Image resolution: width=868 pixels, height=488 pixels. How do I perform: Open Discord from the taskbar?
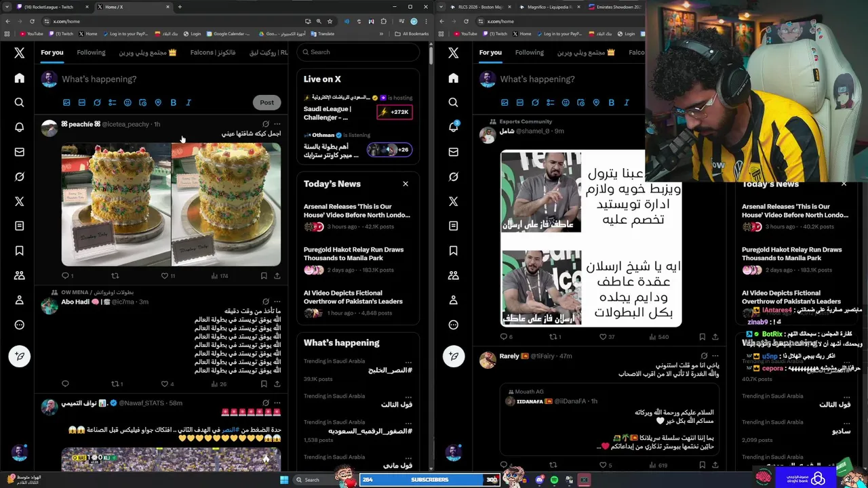click(539, 480)
